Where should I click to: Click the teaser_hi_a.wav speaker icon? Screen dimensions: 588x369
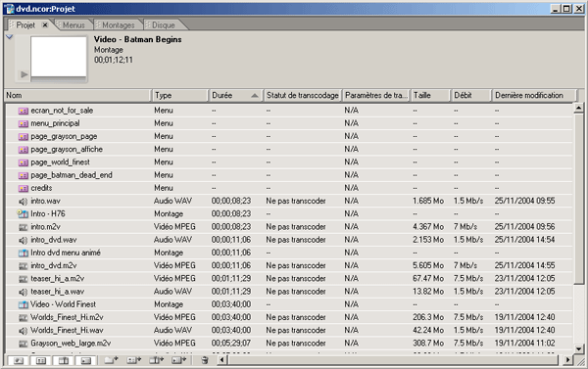tap(24, 292)
